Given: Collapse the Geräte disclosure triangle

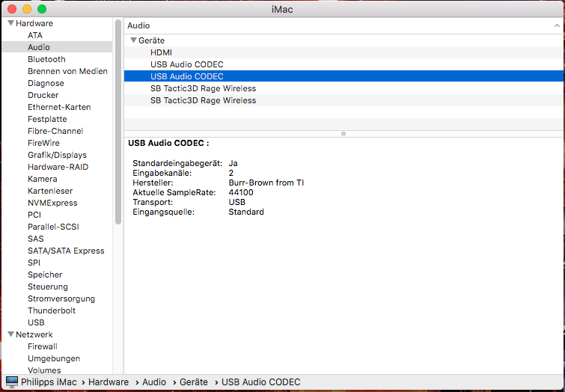Looking at the screenshot, I should click(x=134, y=40).
